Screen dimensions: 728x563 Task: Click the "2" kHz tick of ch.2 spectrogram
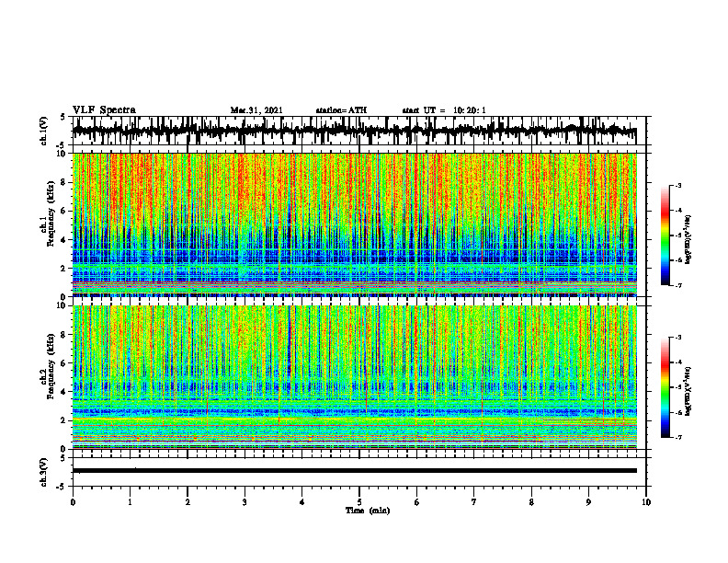pyautogui.click(x=64, y=420)
